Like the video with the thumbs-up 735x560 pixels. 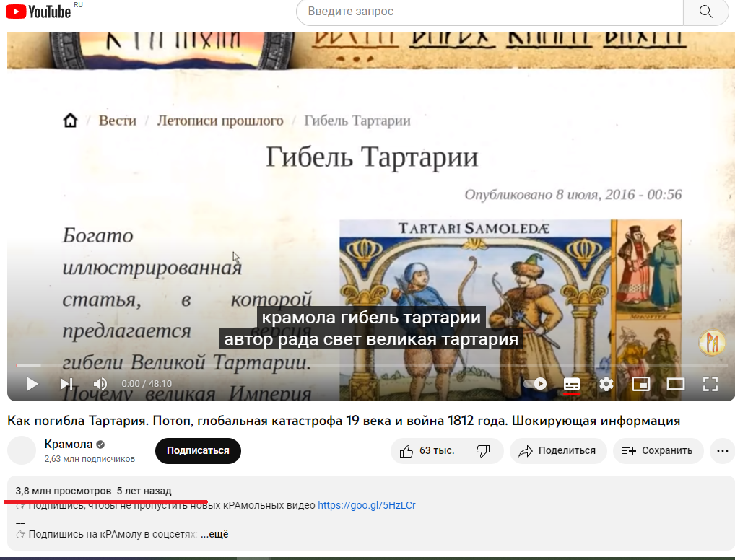(x=406, y=450)
